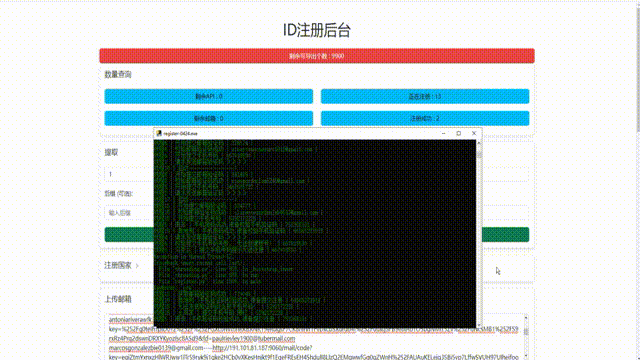Maximize the register console window
This screenshot has height=360, width=640.
pyautogui.click(x=459, y=133)
